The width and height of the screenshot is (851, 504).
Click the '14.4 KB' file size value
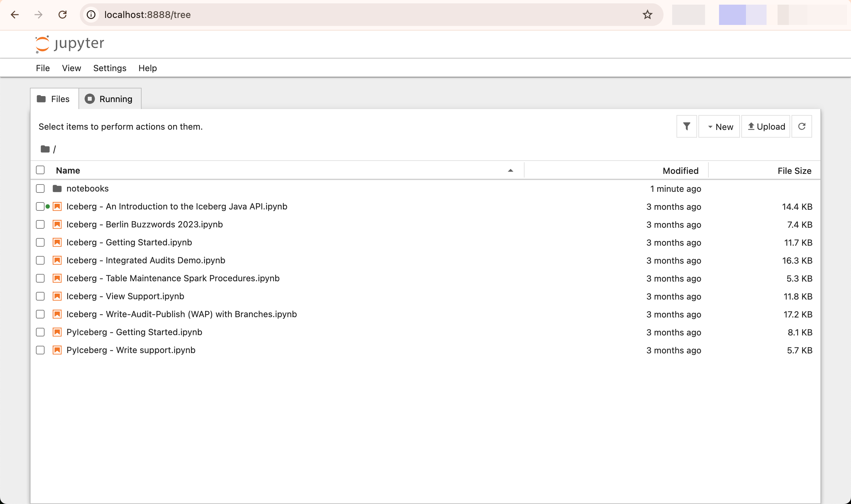pyautogui.click(x=797, y=207)
